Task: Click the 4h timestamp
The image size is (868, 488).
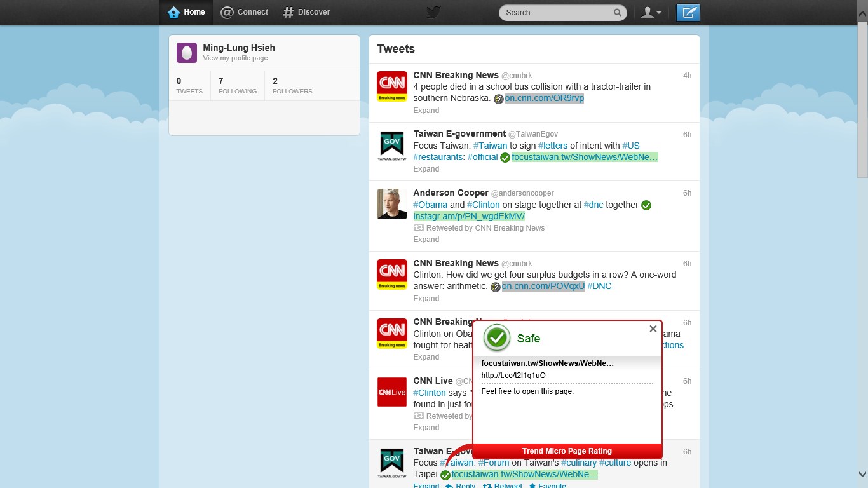Action: pos(687,76)
